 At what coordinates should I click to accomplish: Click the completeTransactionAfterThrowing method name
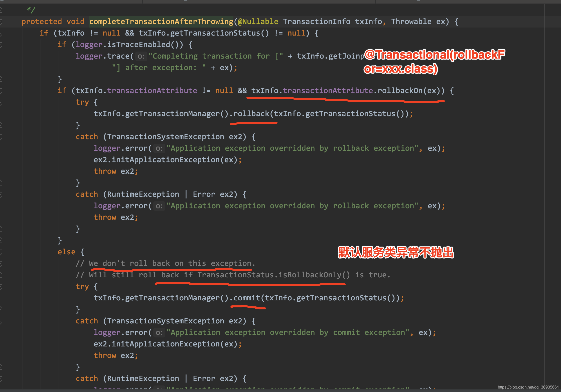161,22
